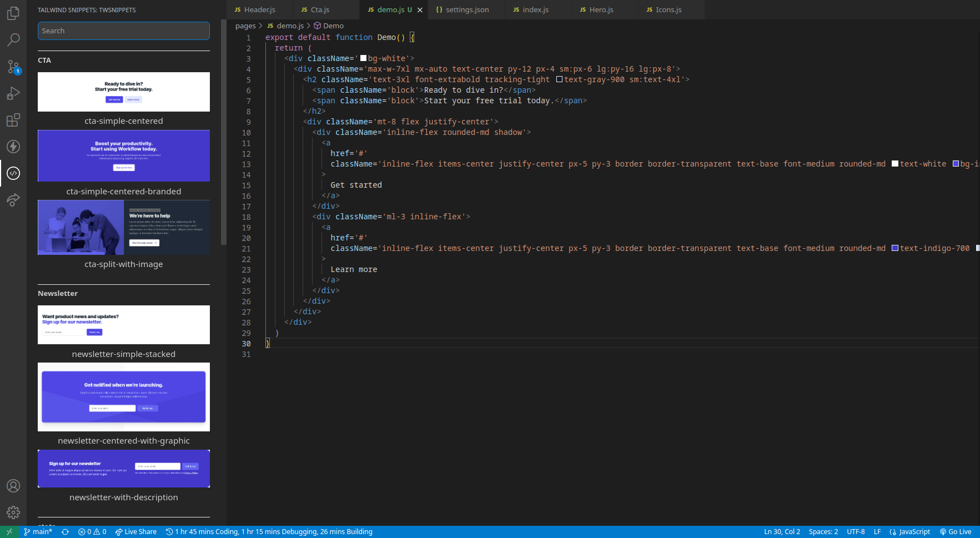This screenshot has height=538, width=980.
Task: Click line number 15 in the gutter
Action: tap(246, 185)
